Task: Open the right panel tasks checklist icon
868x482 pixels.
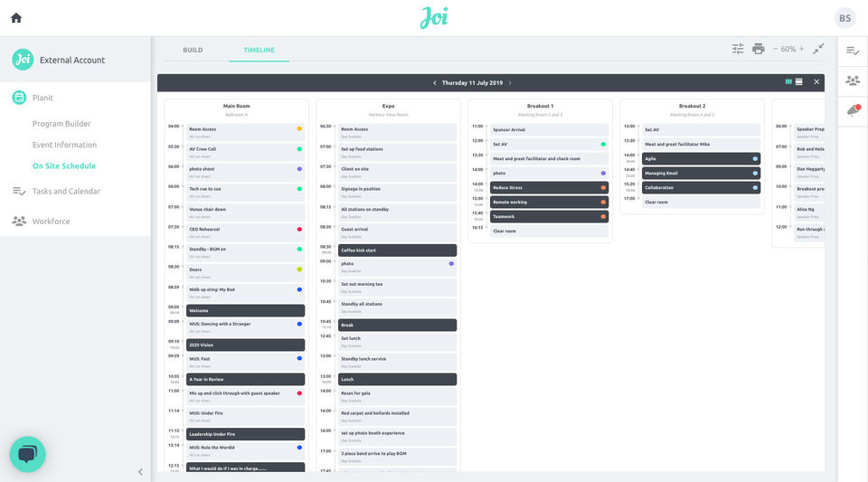Action: [x=853, y=51]
